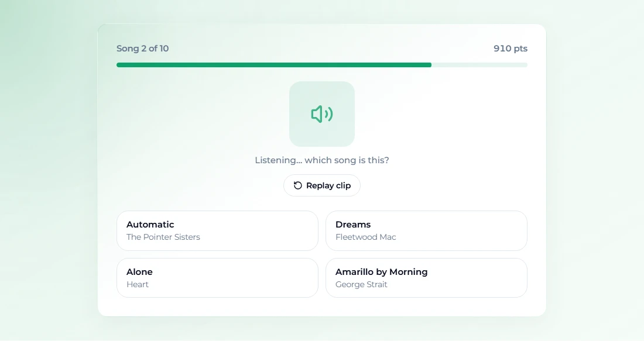Click the 'which song is this?' prompt text
This screenshot has height=341, width=644.
(x=347, y=160)
